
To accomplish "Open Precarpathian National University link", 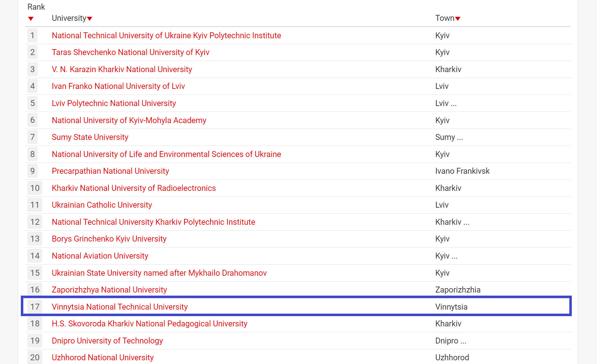I will coord(110,171).
